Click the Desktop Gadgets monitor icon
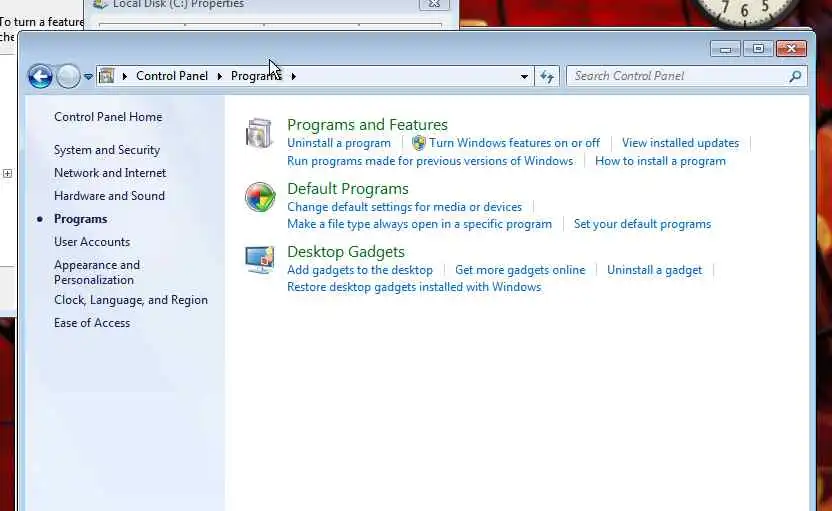 tap(259, 259)
